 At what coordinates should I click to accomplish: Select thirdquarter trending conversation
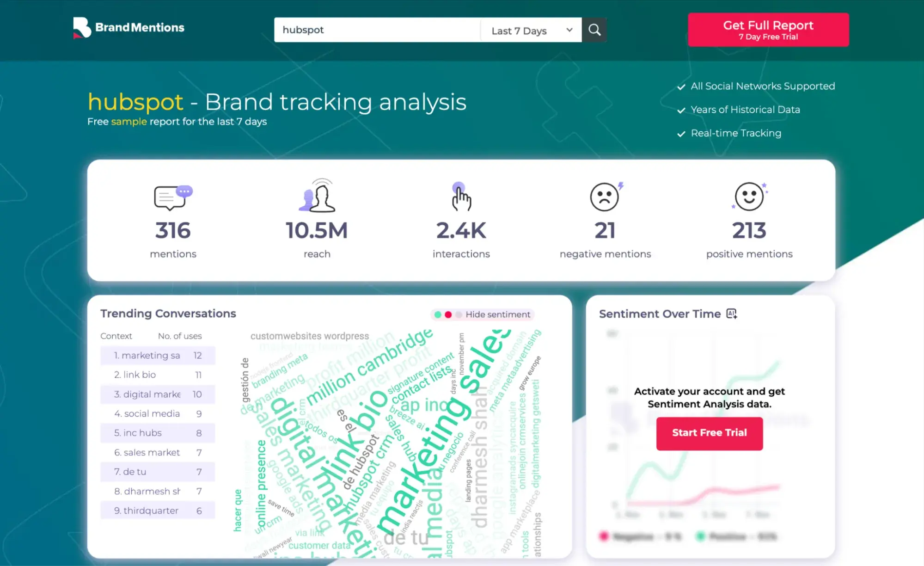tap(151, 511)
